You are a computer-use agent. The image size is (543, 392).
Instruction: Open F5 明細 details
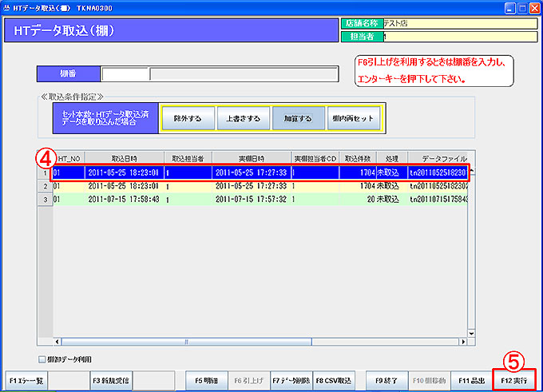[206, 378]
